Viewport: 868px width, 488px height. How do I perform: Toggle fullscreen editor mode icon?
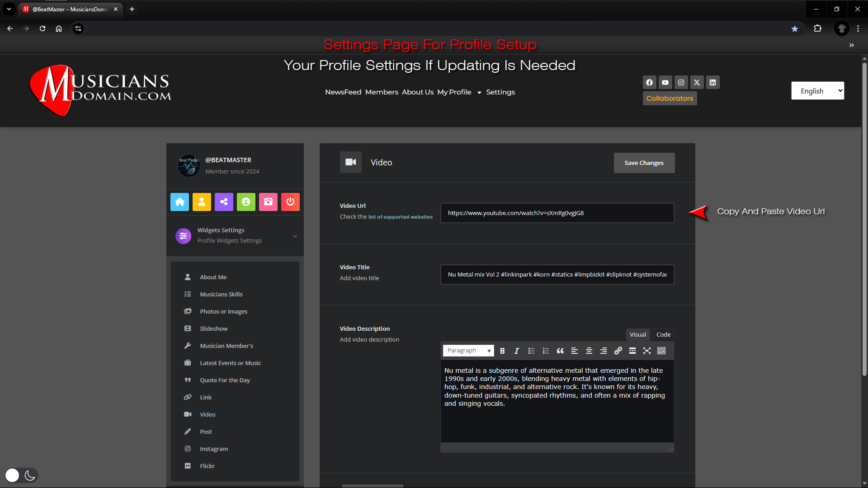pos(647,351)
